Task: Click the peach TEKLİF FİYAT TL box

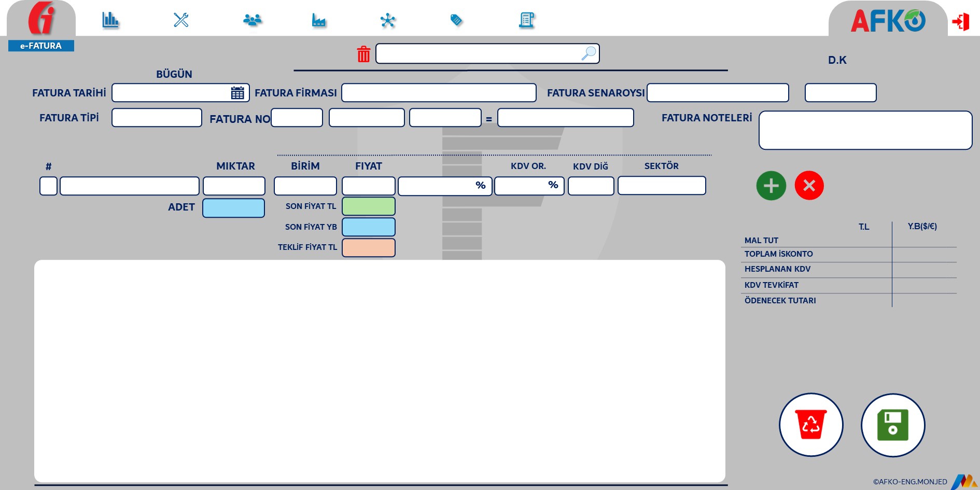Action: (x=369, y=248)
